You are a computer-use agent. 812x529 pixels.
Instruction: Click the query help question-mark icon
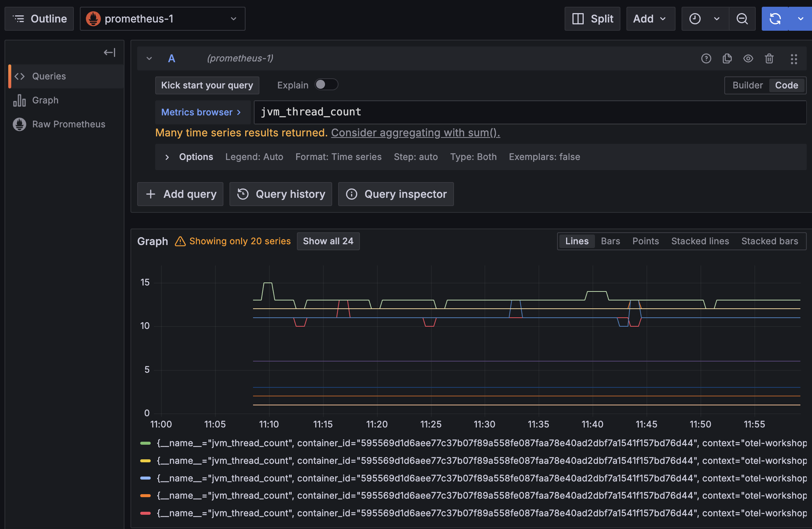tap(706, 58)
